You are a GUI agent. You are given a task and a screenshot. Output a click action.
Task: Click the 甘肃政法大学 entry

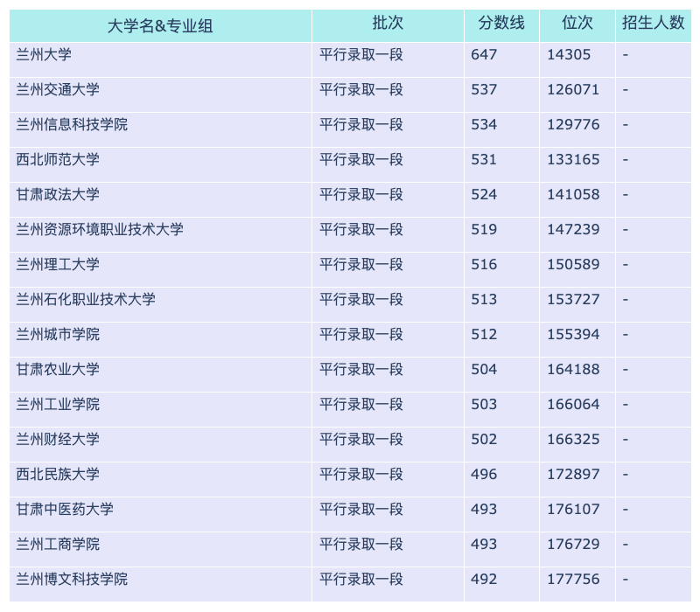pos(58,194)
